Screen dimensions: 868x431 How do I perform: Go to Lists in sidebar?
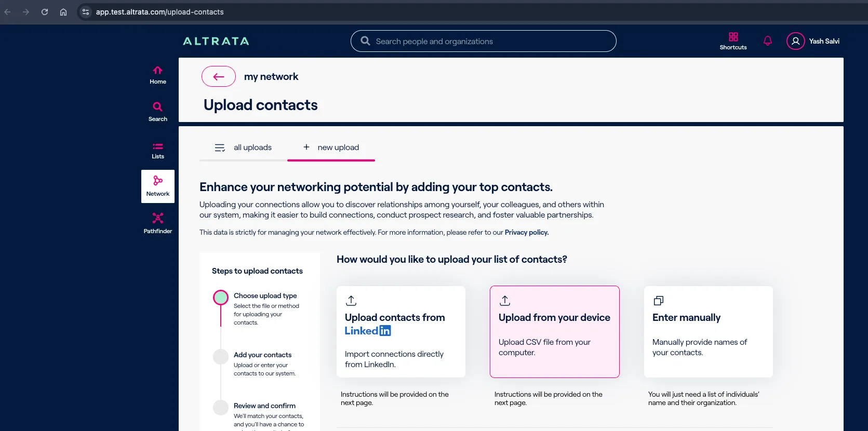[x=158, y=150]
